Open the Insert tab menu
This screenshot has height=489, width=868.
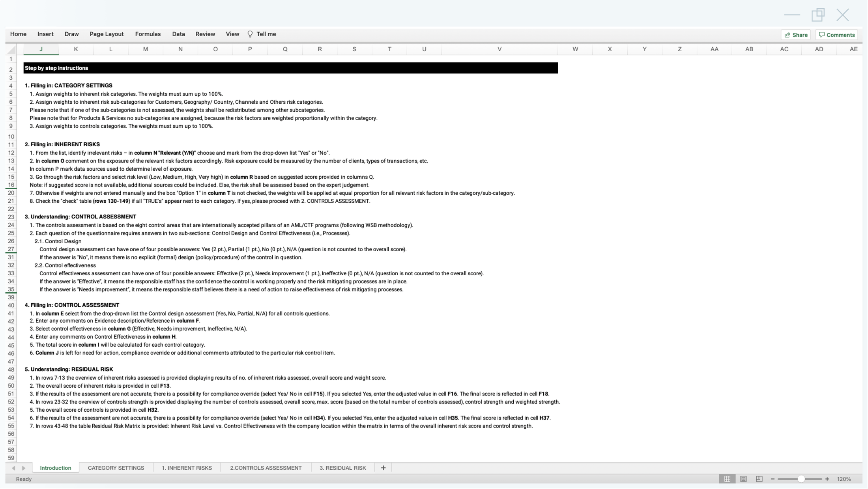[x=45, y=34]
